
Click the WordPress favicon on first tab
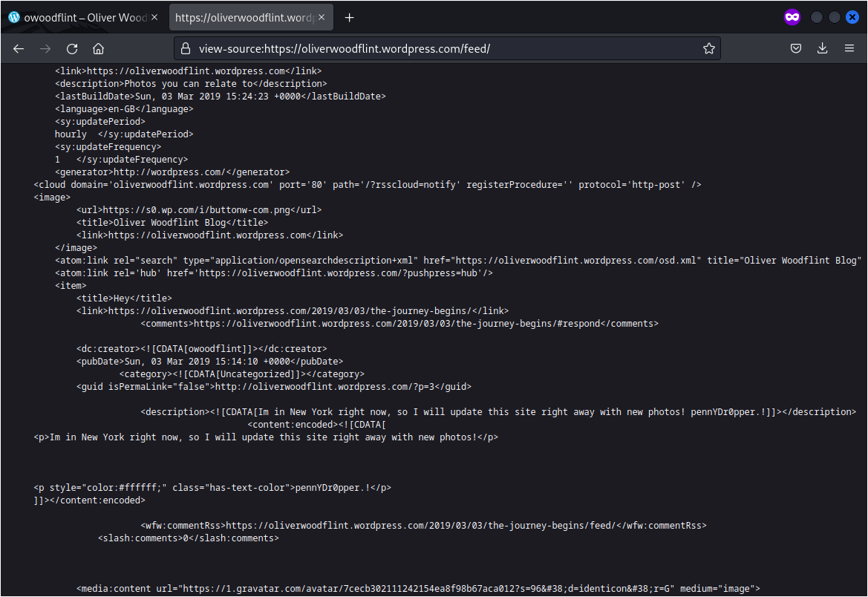[14, 18]
